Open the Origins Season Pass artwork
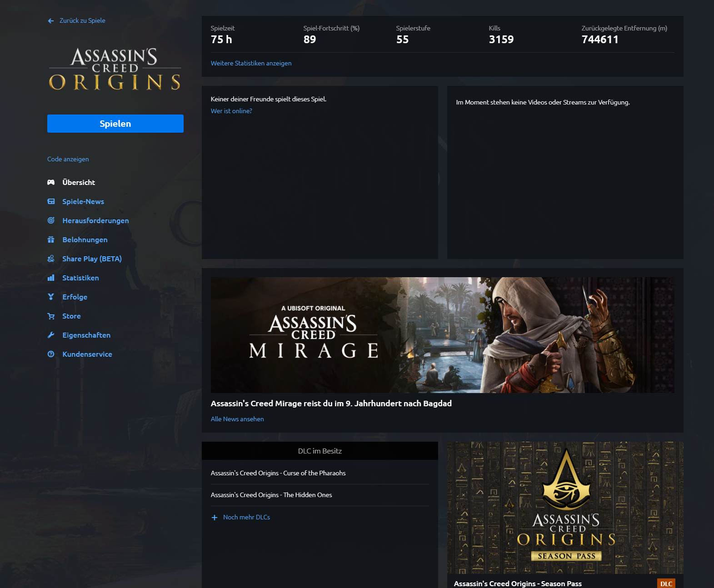This screenshot has width=714, height=588. [x=565, y=508]
